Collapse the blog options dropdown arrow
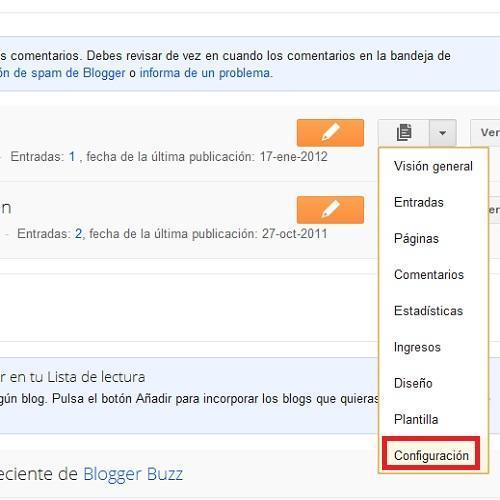This screenshot has height=500, width=500. click(443, 133)
